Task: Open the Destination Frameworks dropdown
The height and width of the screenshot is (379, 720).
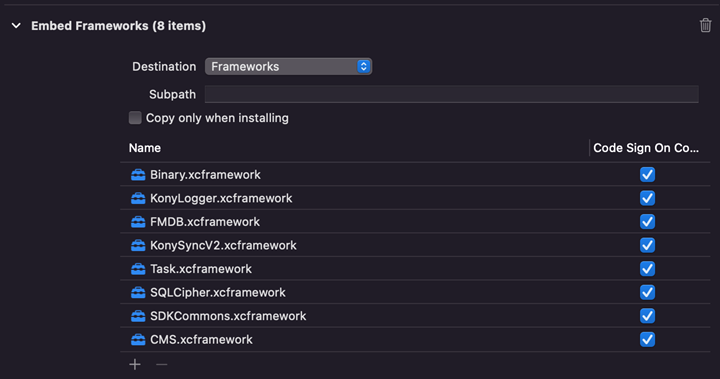Action: [x=288, y=67]
